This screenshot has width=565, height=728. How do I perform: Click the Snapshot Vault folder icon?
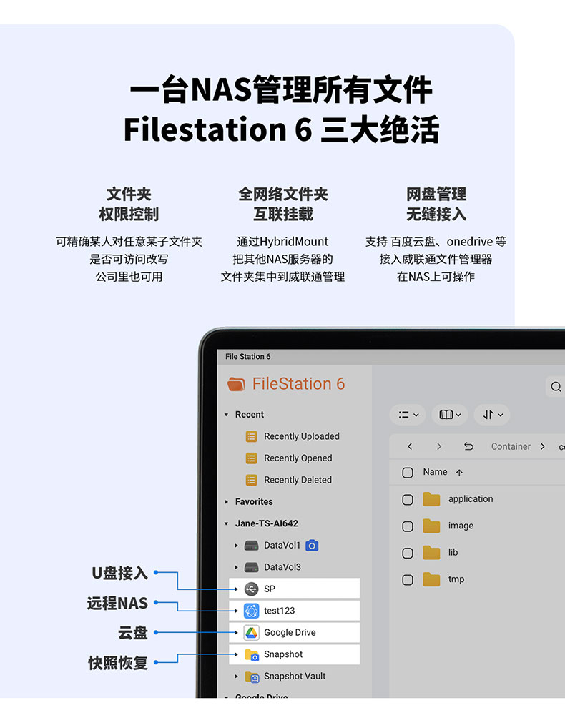252,677
